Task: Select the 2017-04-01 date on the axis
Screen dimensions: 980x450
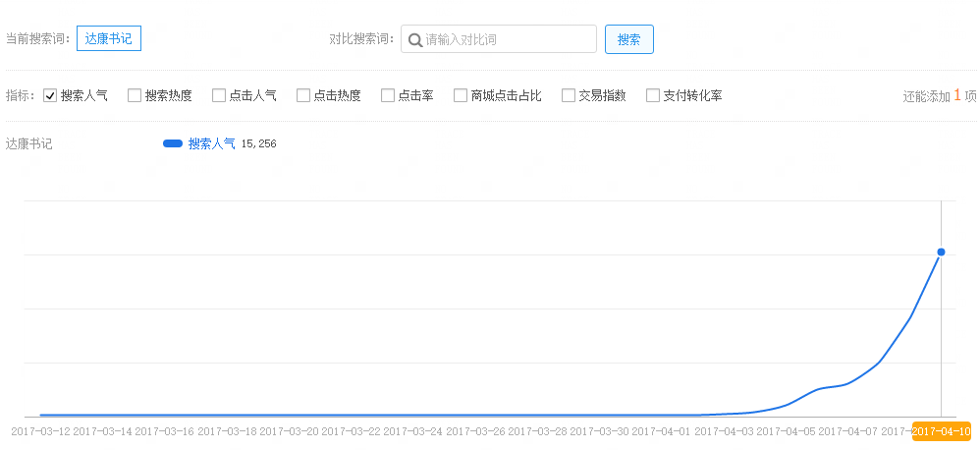Action: coord(661,431)
